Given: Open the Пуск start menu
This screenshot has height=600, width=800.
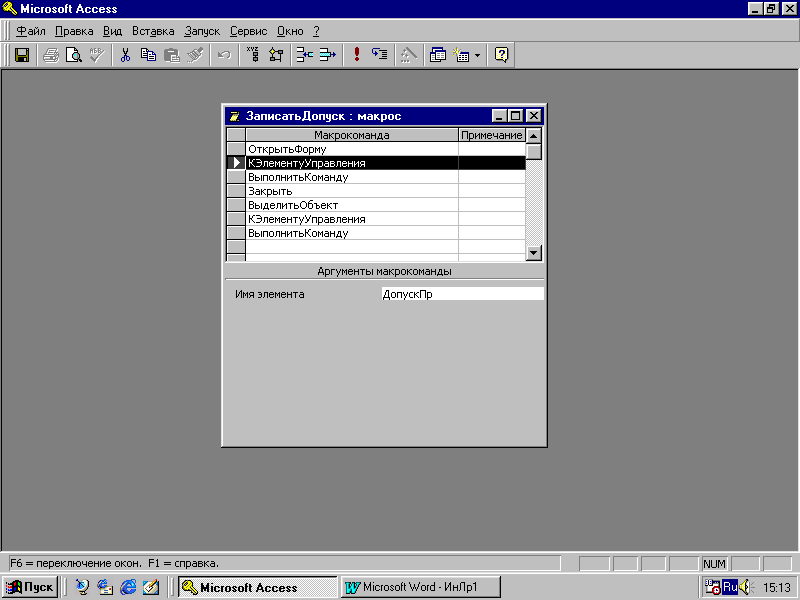Looking at the screenshot, I should pyautogui.click(x=30, y=587).
